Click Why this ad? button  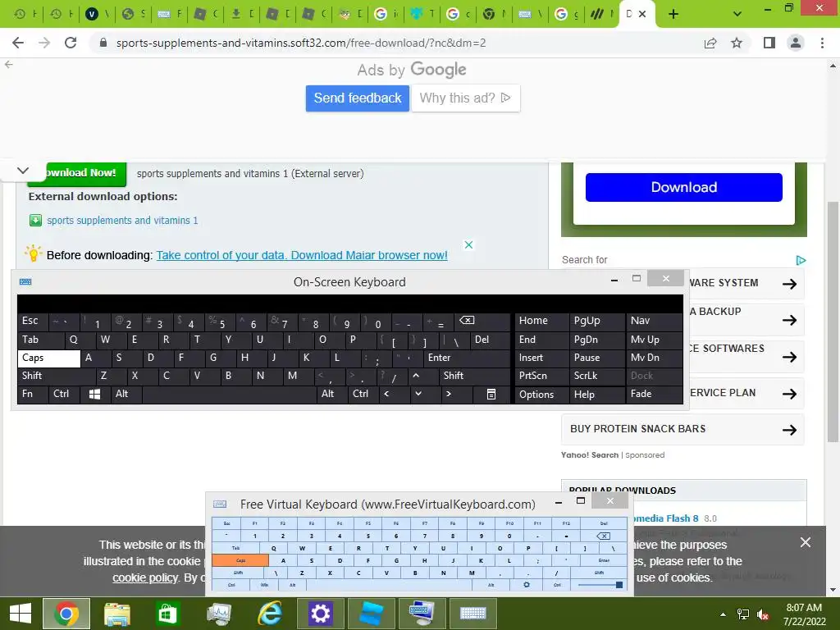click(x=465, y=98)
